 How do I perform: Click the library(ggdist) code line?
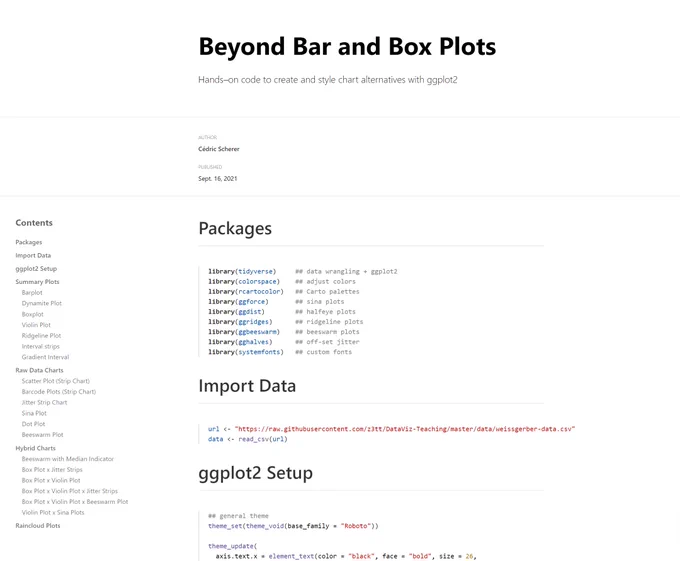click(282, 312)
